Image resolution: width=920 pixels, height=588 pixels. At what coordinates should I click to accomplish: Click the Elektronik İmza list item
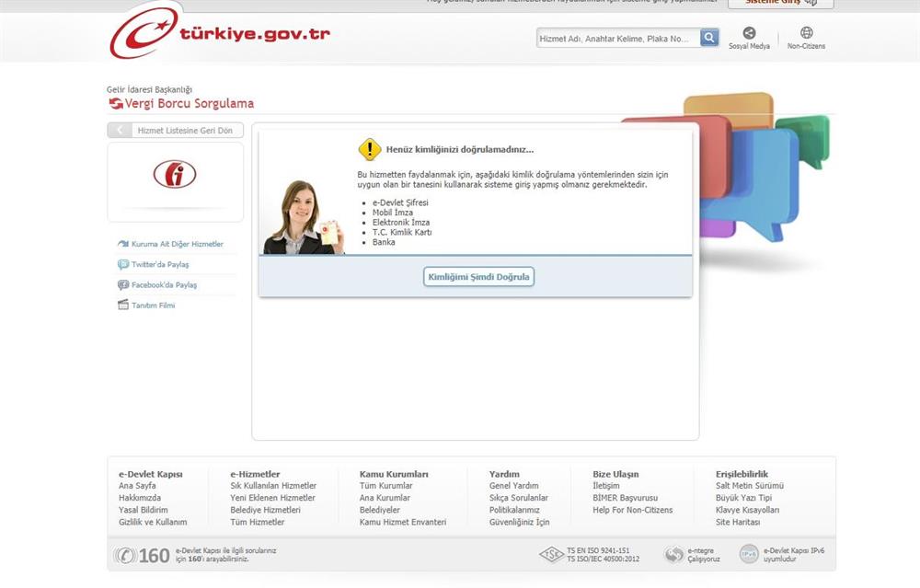[x=401, y=223]
